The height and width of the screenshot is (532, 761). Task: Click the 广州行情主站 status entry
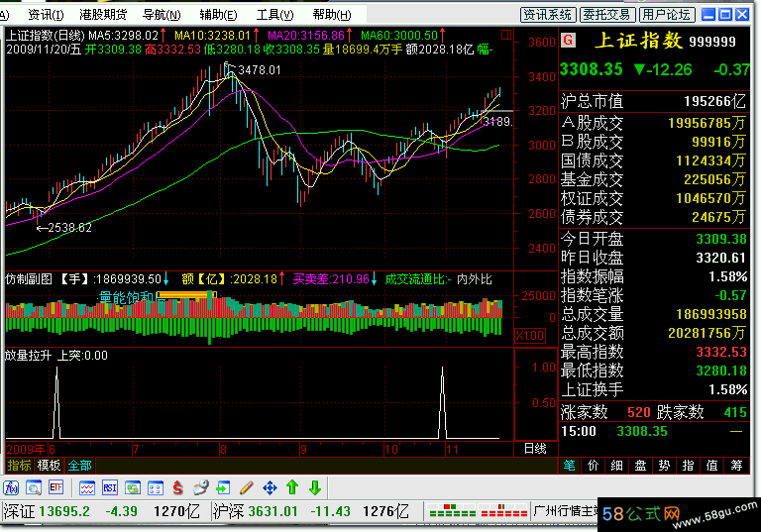point(566,511)
